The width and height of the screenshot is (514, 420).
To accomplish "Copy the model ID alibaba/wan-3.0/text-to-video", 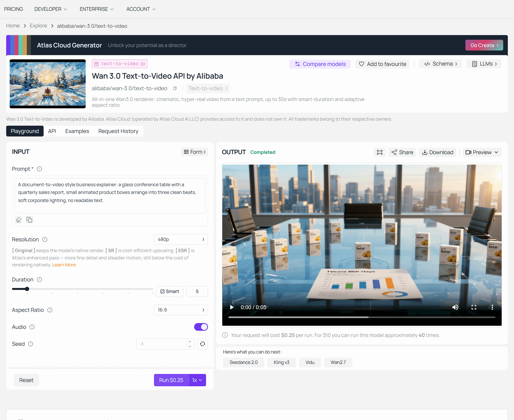I will point(175,88).
